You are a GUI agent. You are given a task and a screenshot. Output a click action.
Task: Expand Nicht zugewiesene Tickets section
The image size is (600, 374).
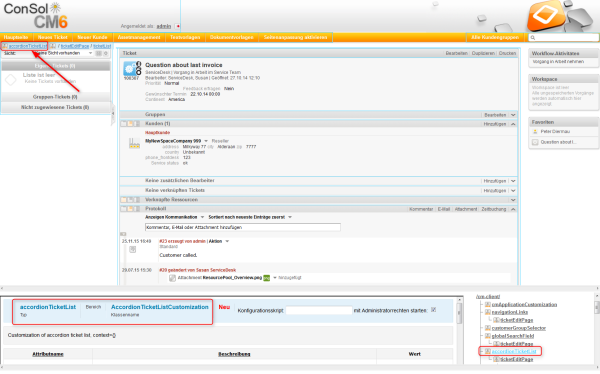[55, 107]
